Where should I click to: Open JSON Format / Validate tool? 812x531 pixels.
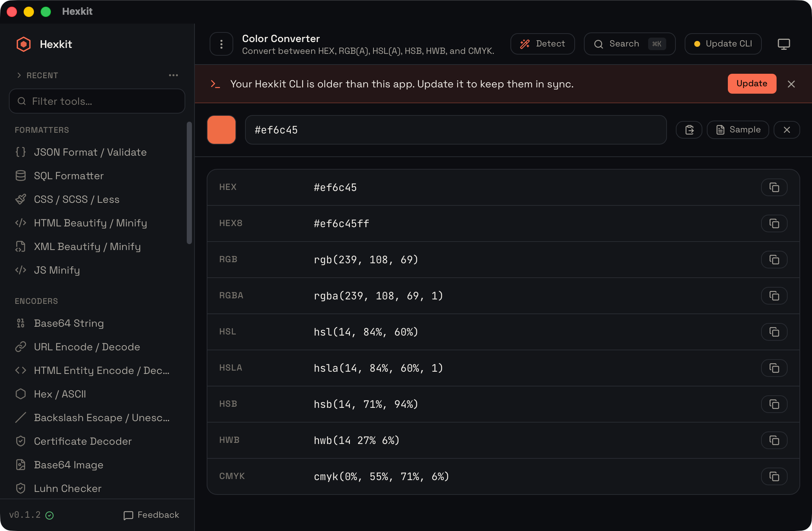tap(97, 152)
